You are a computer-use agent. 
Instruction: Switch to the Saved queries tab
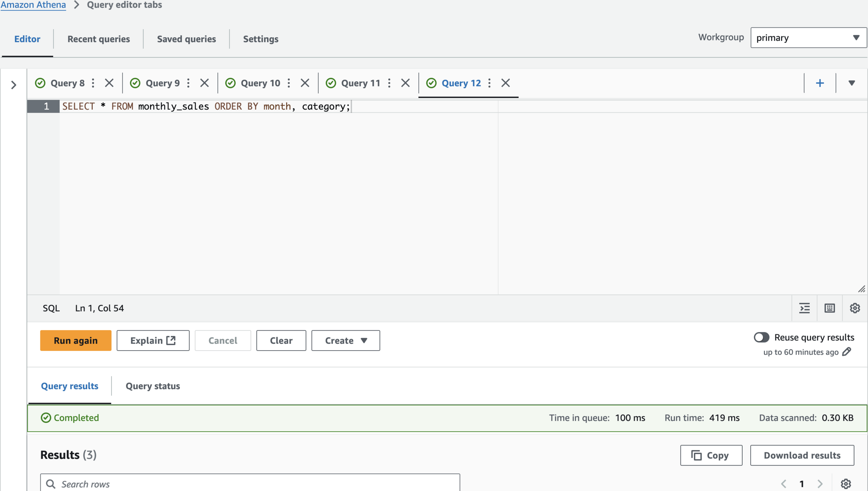coord(186,39)
